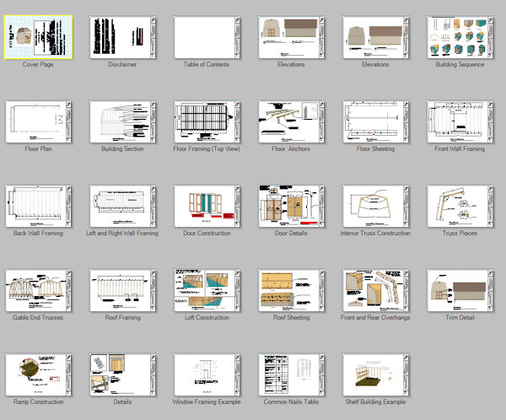Click the 'Roof Framing' caption text
This screenshot has height=420, width=506.
point(122,317)
